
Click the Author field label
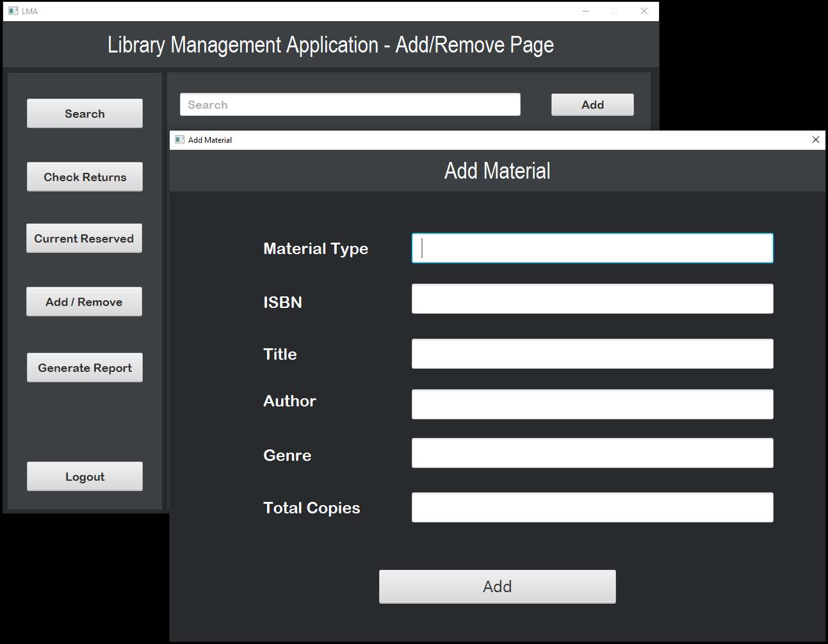tap(289, 401)
